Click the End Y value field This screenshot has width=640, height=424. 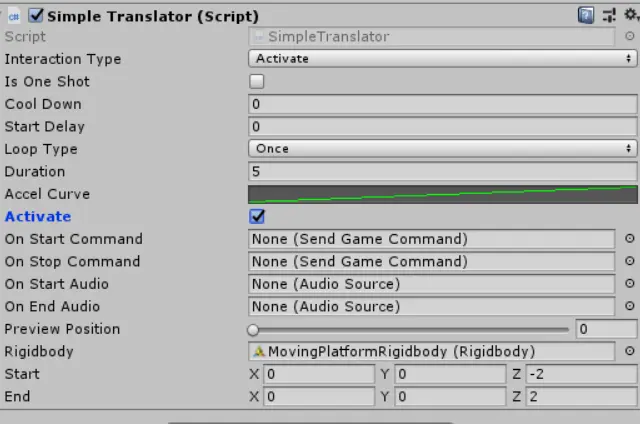tap(450, 396)
